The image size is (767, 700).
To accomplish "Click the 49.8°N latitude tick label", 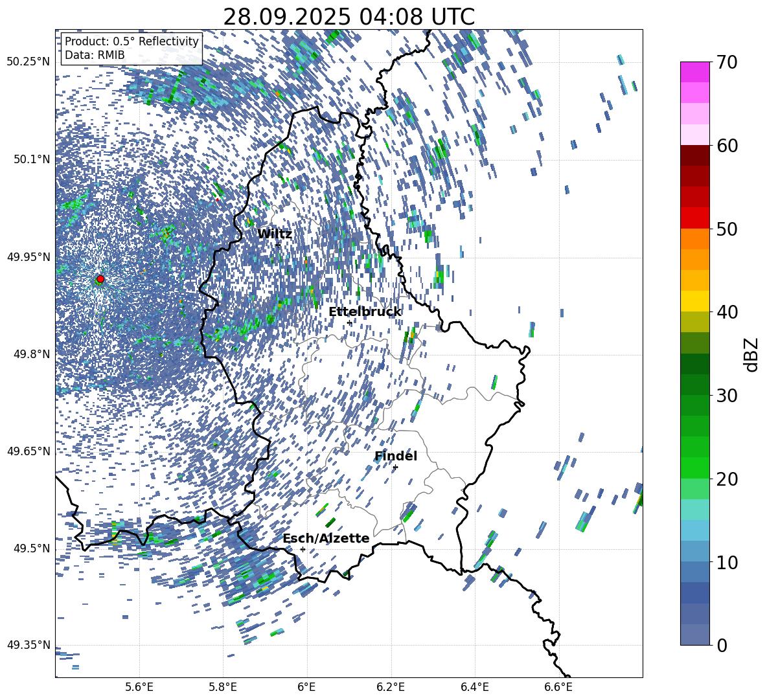I will [31, 354].
